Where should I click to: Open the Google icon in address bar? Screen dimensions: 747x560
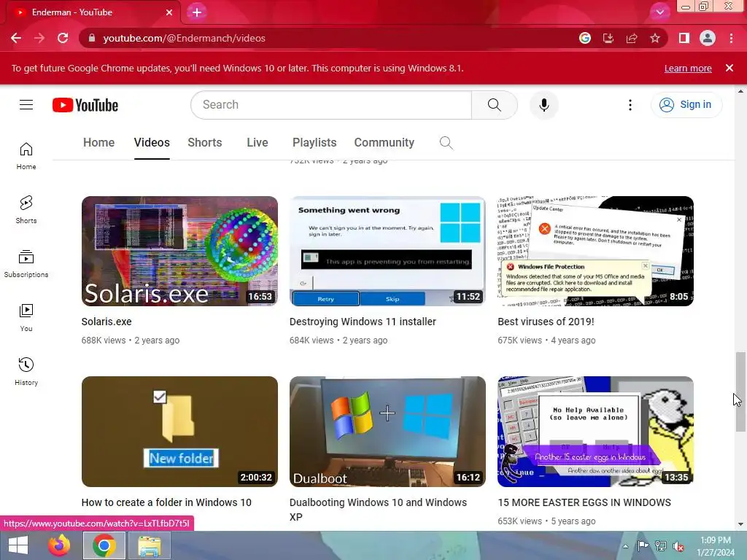(585, 38)
